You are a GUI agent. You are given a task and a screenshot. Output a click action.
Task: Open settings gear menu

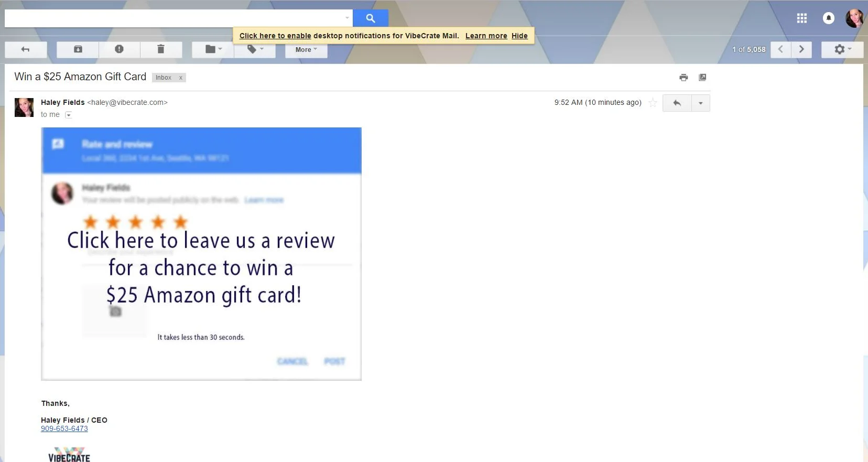pos(842,49)
